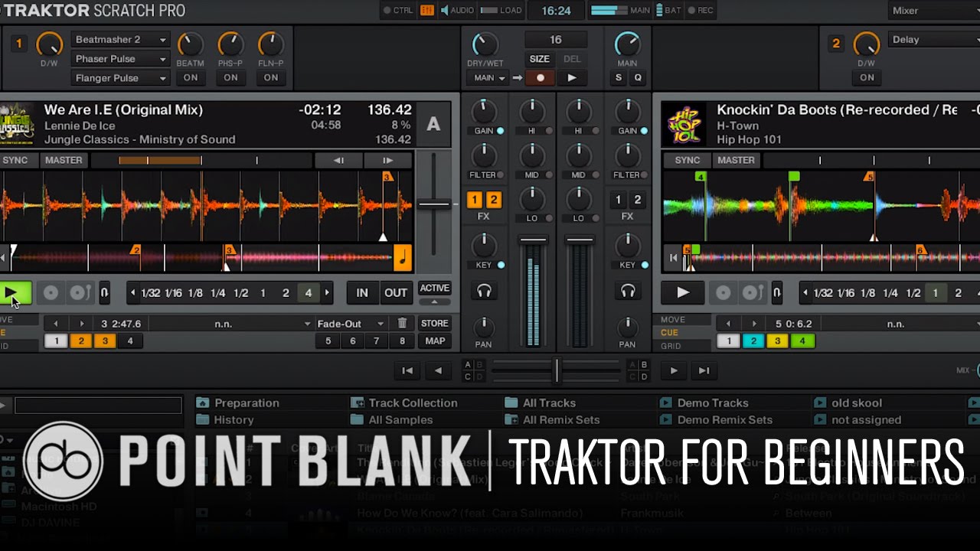Image resolution: width=980 pixels, height=551 pixels.
Task: Open All Samples folder
Action: click(x=392, y=420)
